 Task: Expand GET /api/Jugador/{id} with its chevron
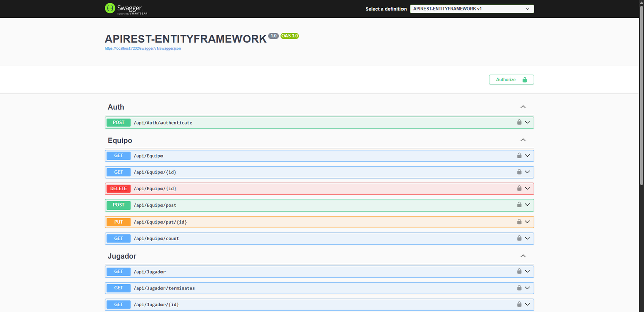point(527,304)
